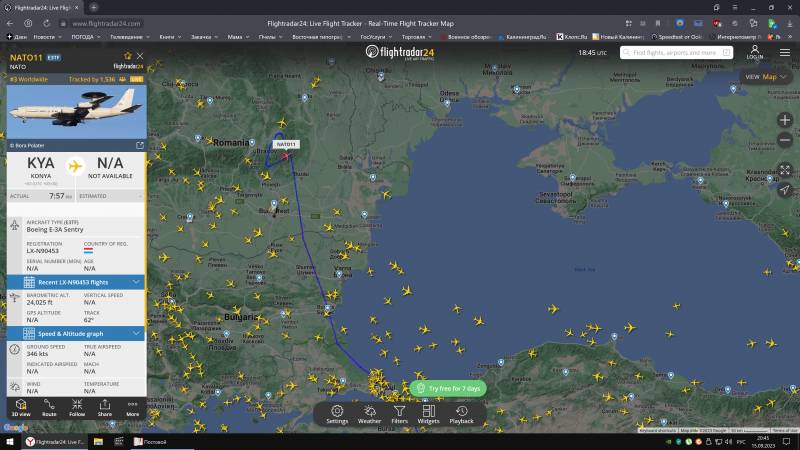800x450 pixels.
Task: Show hidden bookmarks overflow chevron
Action: click(790, 37)
